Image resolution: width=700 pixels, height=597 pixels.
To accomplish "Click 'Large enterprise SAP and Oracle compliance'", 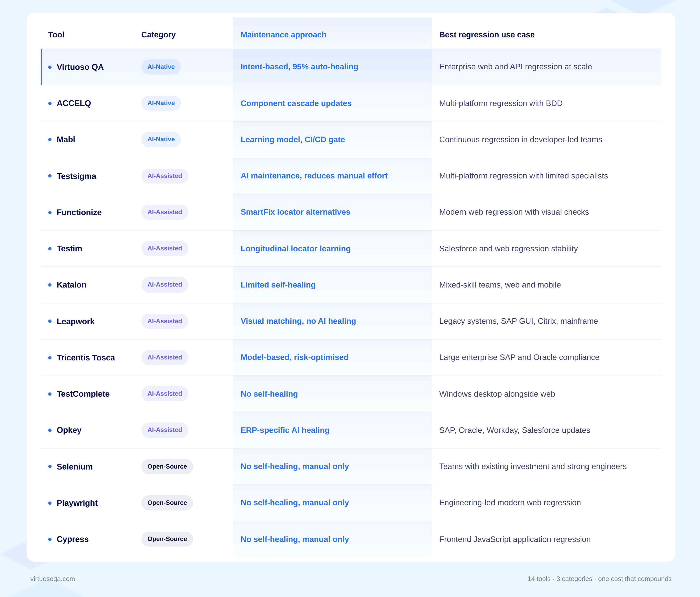I will pyautogui.click(x=519, y=357).
